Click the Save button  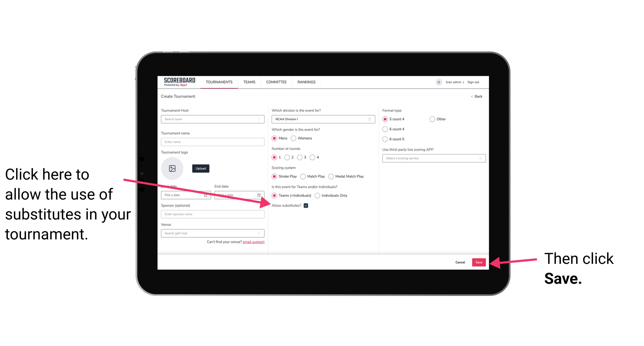[x=479, y=262]
